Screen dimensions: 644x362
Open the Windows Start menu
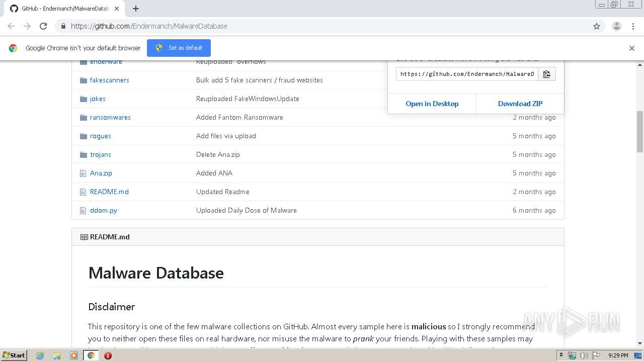(14, 355)
